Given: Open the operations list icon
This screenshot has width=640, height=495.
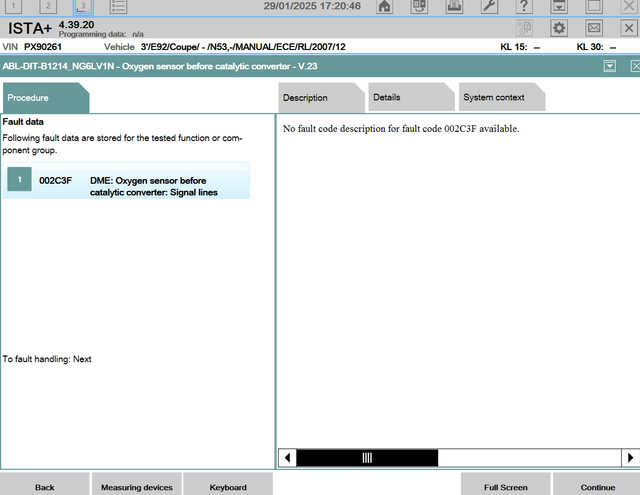Looking at the screenshot, I should (118, 6).
